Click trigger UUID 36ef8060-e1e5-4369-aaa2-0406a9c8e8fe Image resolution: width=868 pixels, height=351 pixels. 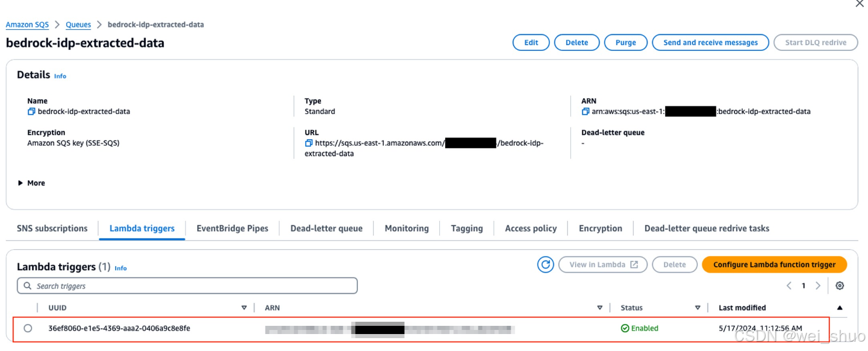(x=119, y=328)
